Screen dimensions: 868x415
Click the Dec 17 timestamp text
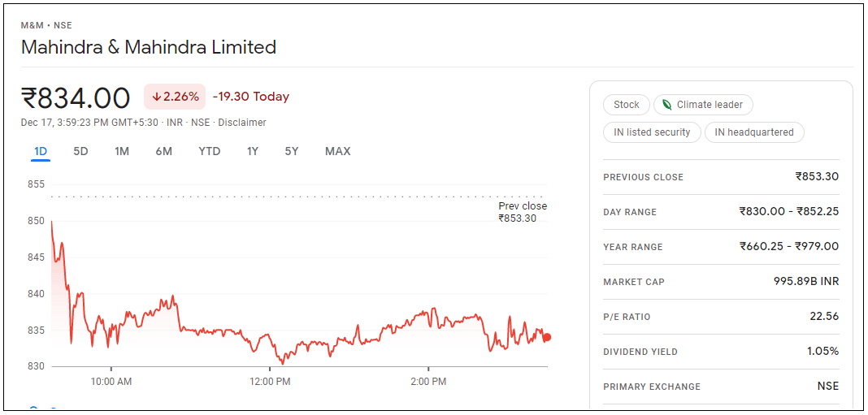(x=91, y=123)
